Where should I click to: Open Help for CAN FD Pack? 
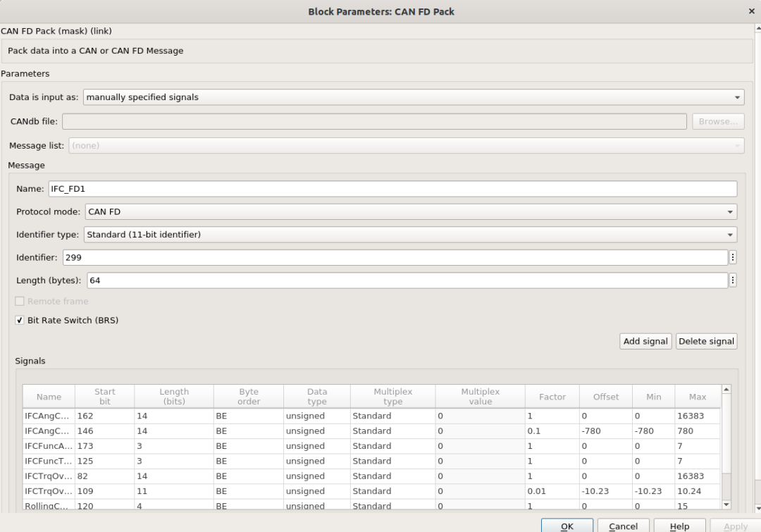(x=679, y=526)
